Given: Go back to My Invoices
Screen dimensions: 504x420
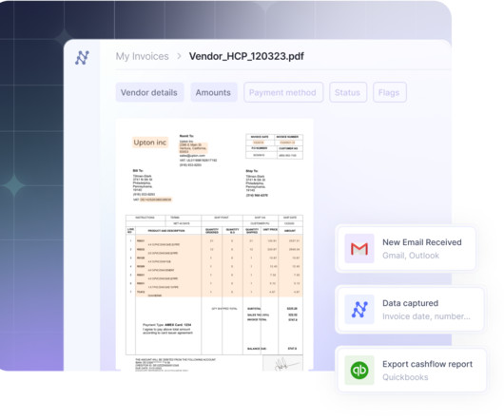Looking at the screenshot, I should point(142,56).
